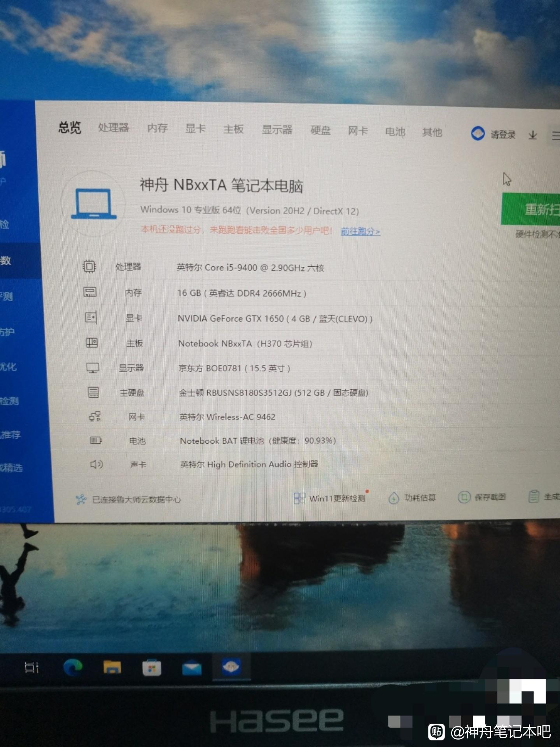This screenshot has width=560, height=747.
Task: Open the 电池 tab
Action: 395,132
